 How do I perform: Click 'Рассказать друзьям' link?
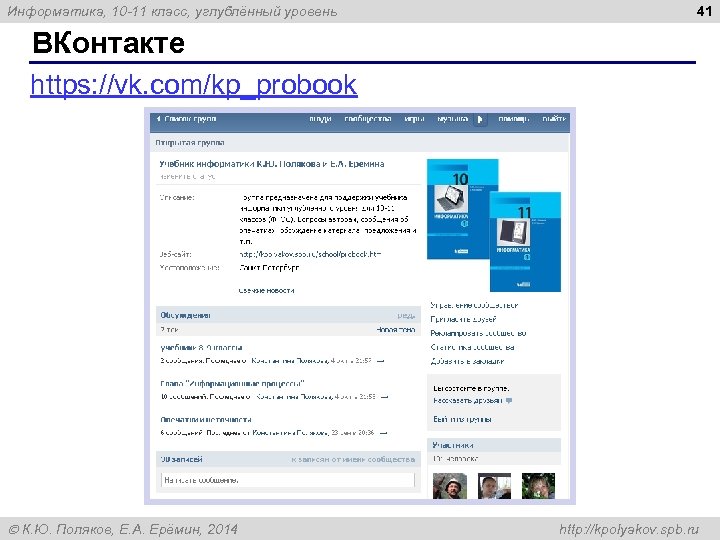click(467, 401)
